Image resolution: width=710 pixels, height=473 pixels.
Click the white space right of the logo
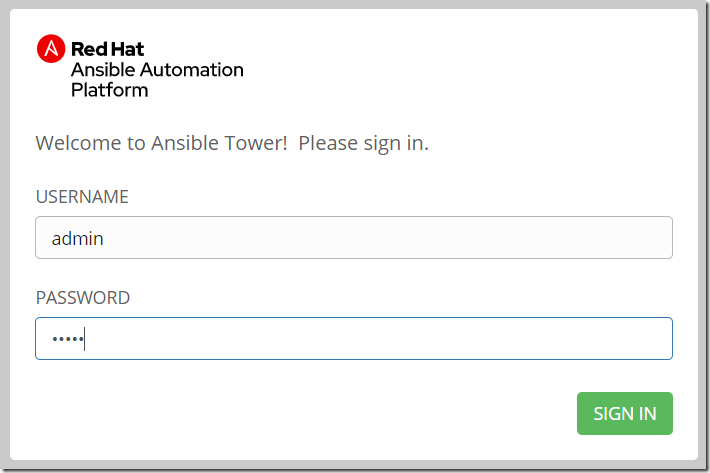click(470, 68)
